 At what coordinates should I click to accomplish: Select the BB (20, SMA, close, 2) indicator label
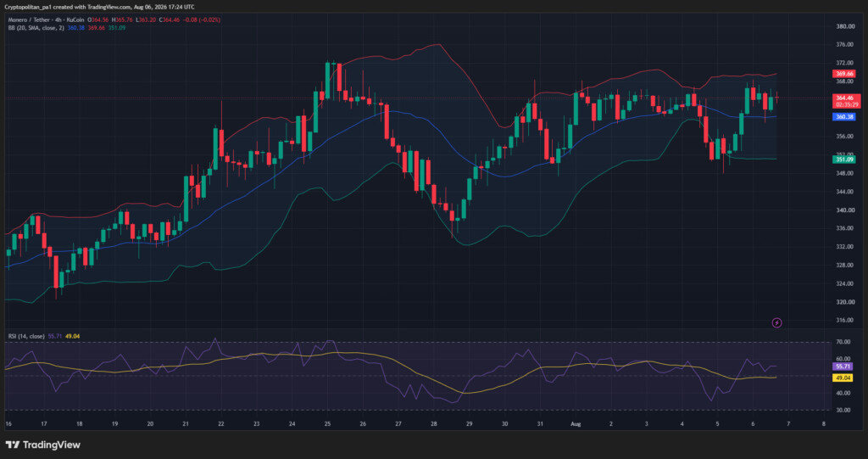coord(36,28)
